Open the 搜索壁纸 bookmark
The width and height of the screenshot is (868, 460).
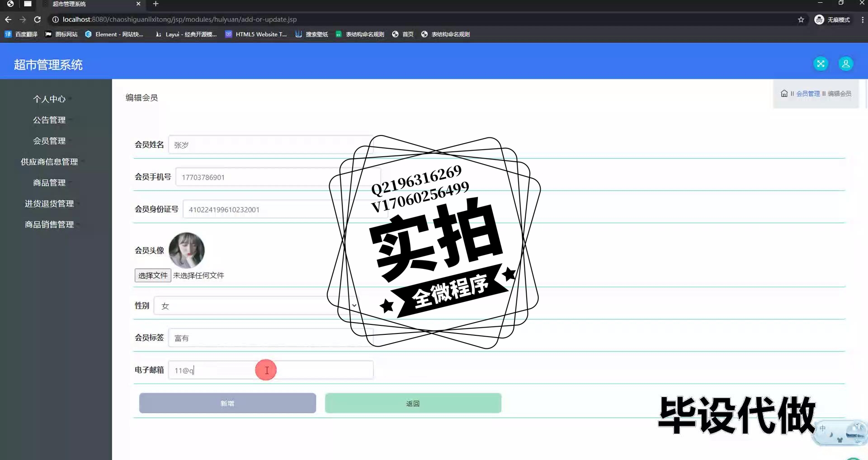(311, 34)
